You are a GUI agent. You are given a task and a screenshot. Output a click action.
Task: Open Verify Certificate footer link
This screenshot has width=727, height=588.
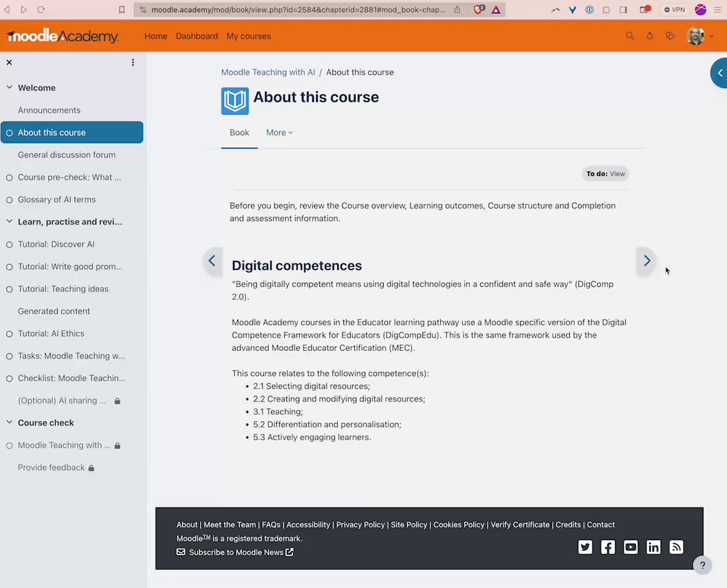[x=520, y=525]
